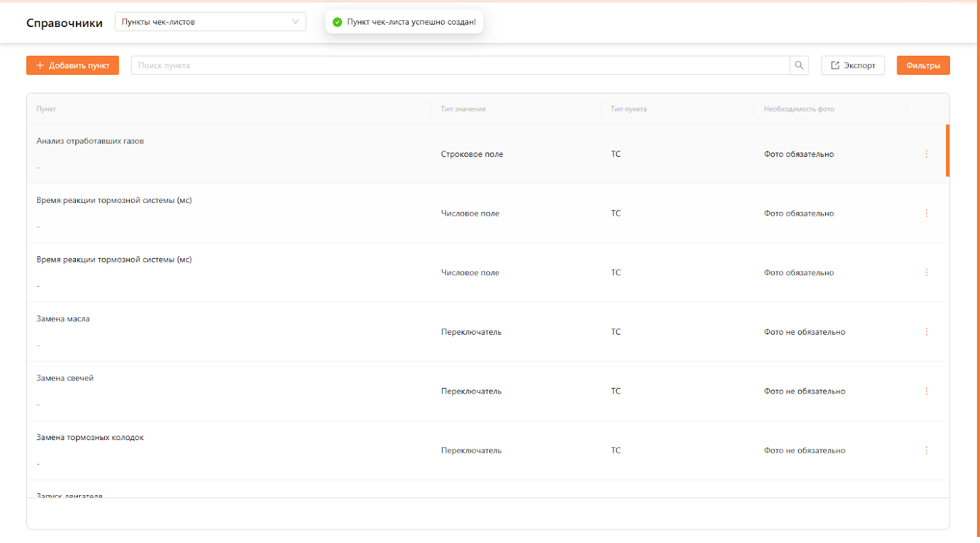Open the Пункты чек-листов dropdown
This screenshot has width=980, height=543.
[209, 22]
